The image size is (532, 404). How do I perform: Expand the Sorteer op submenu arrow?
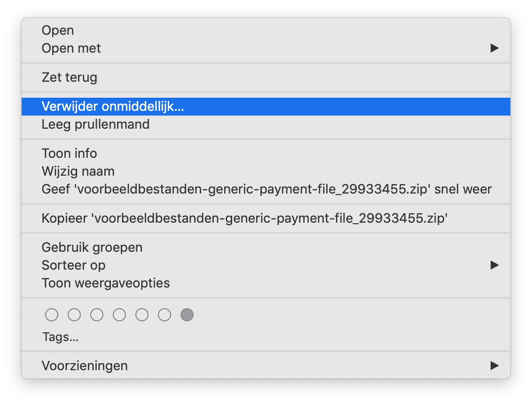[x=495, y=265]
